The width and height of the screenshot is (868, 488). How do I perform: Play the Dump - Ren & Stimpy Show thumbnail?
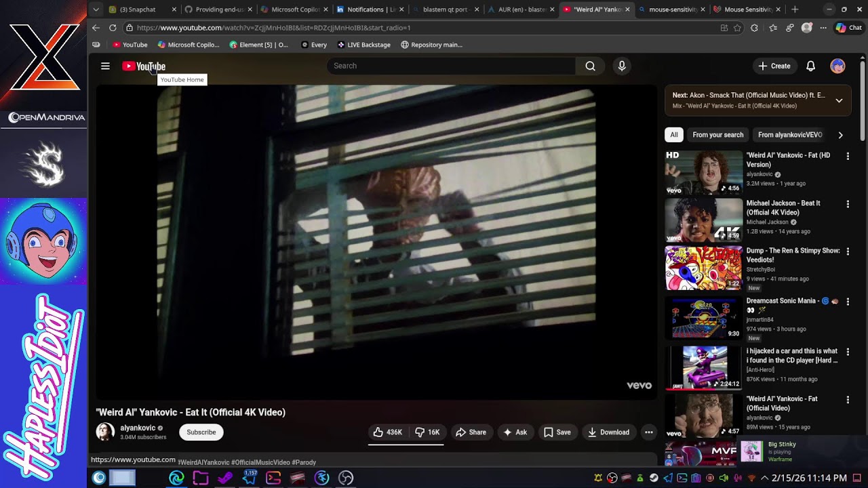point(704,268)
